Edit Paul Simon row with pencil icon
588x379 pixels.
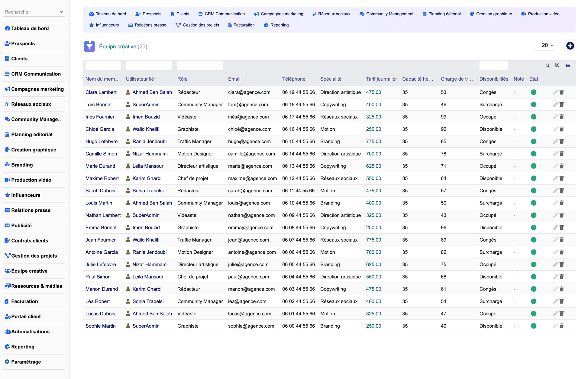[x=555, y=277]
